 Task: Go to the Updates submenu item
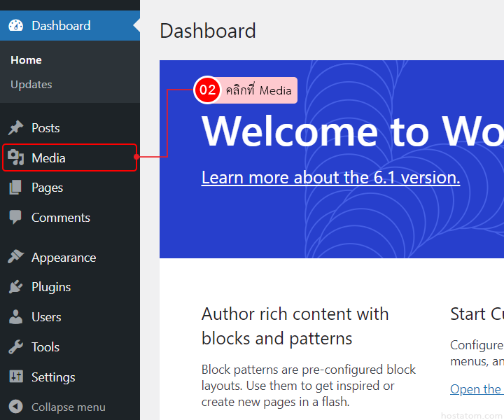[31, 85]
